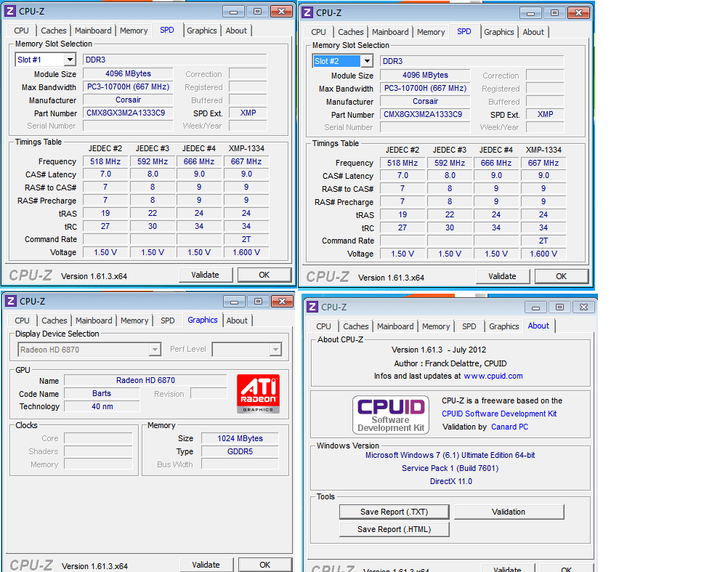Open the Slot #2 memory slot dropdown
This screenshot has width=728, height=572.
(x=367, y=61)
